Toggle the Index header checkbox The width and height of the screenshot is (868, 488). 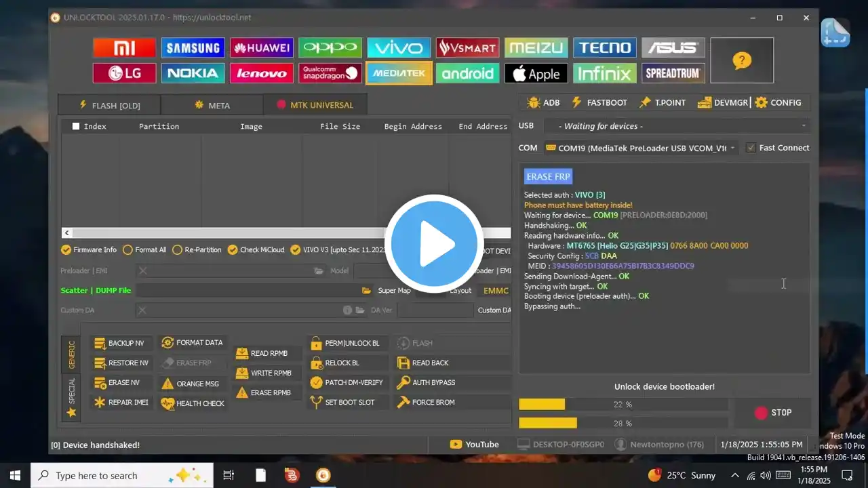76,126
